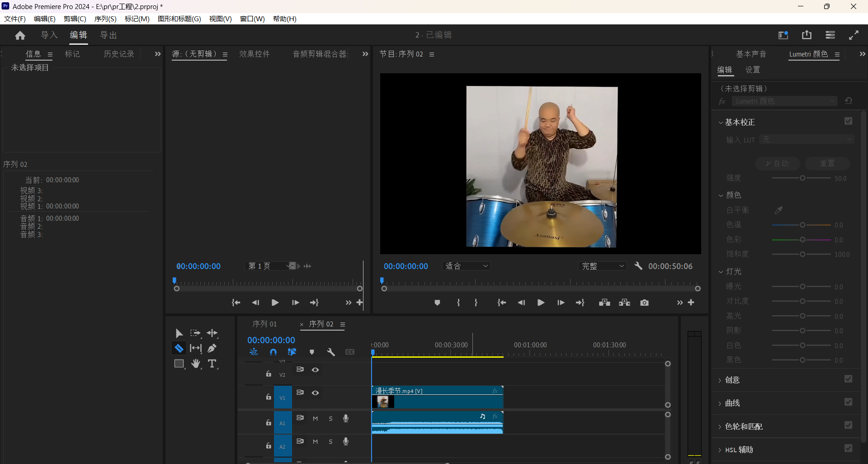
Task: Mute audio track A1
Action: click(315, 418)
